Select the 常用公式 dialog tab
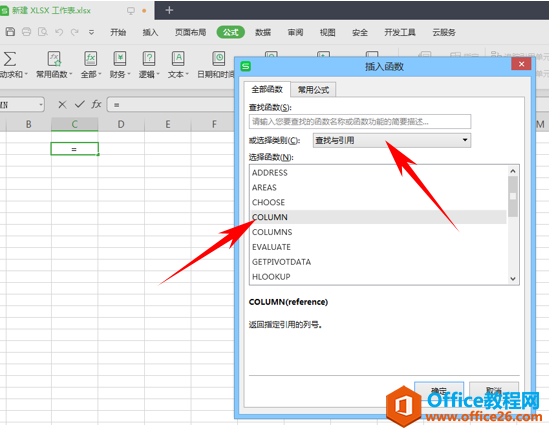549x434 pixels. pyautogui.click(x=313, y=90)
